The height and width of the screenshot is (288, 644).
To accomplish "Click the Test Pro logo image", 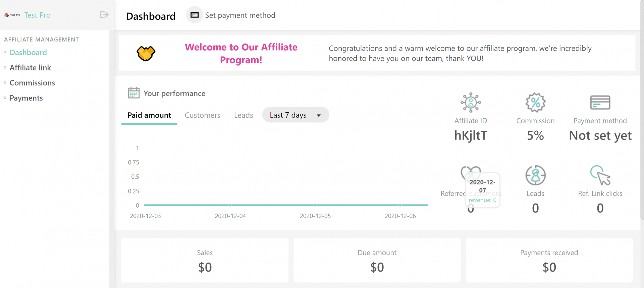I will tap(12, 15).
